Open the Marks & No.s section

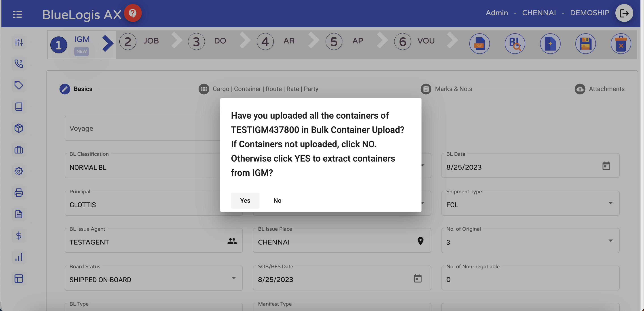(x=446, y=89)
